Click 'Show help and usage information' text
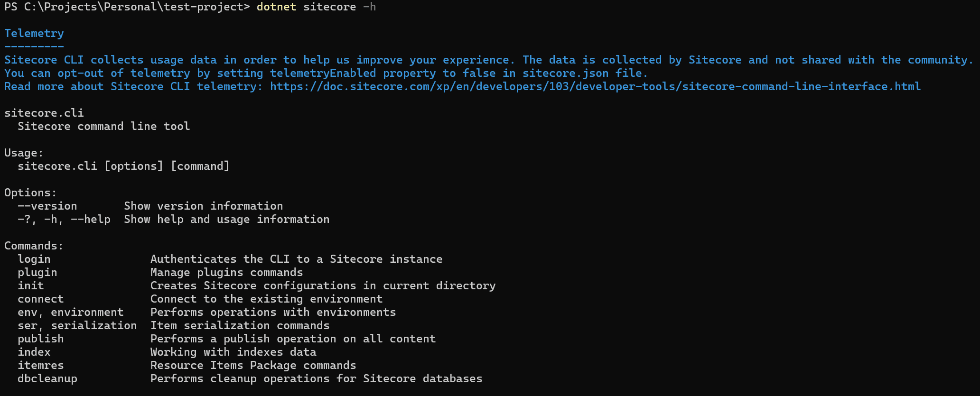Screen dimensions: 980x396 click(227, 219)
